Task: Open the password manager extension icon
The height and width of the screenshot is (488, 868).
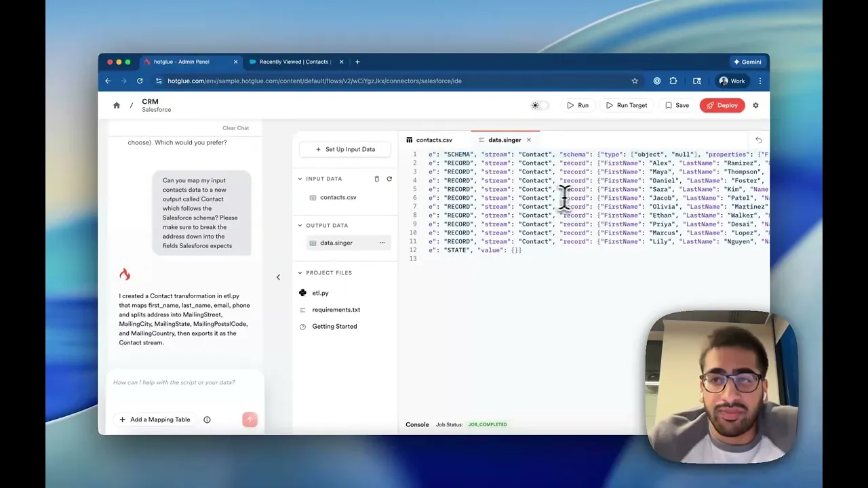Action: [x=657, y=81]
